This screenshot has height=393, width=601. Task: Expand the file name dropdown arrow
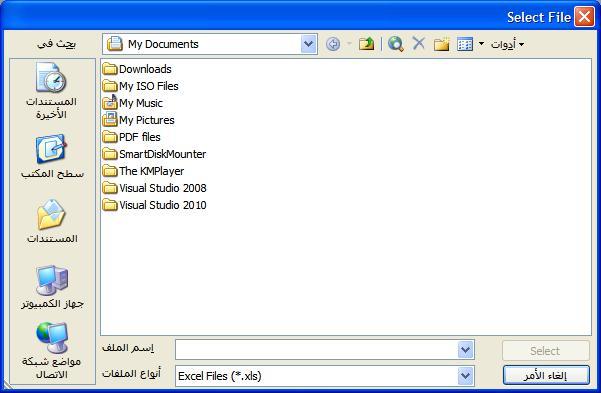[465, 350]
